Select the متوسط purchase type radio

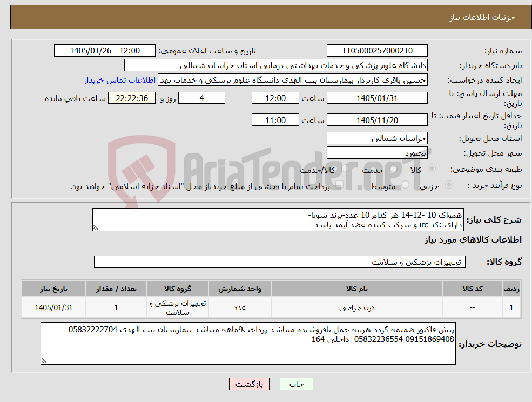click(406, 185)
